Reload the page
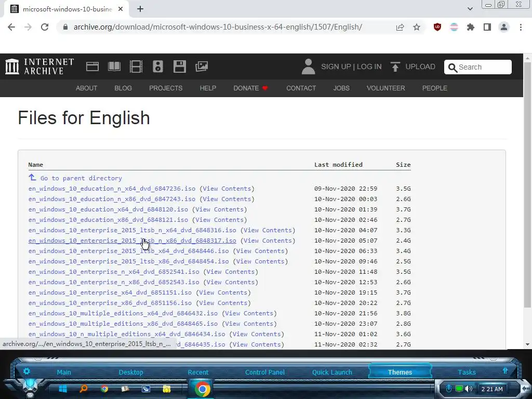This screenshot has width=532, height=399. (x=45, y=27)
